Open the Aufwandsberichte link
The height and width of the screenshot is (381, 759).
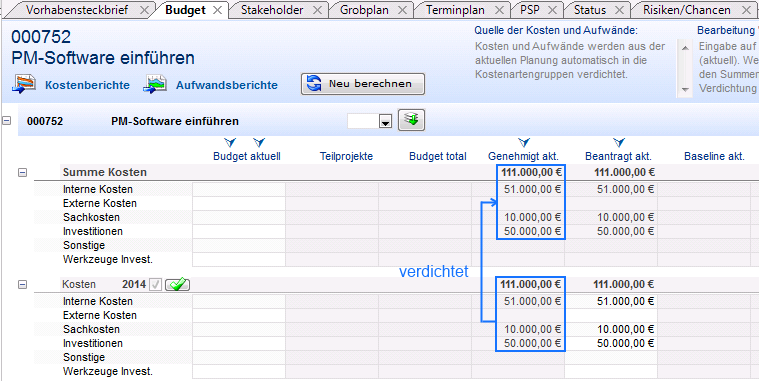[x=227, y=85]
